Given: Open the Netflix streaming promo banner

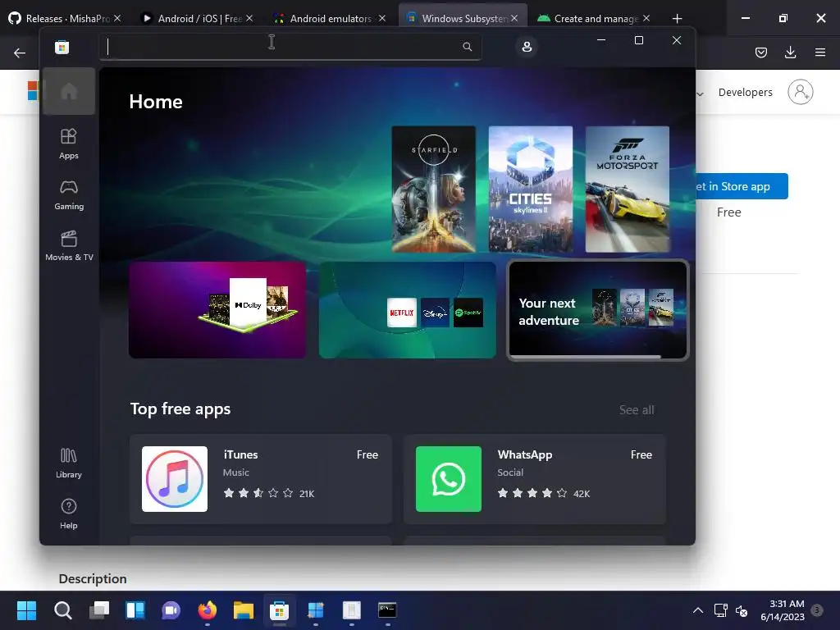Looking at the screenshot, I should click(x=408, y=310).
